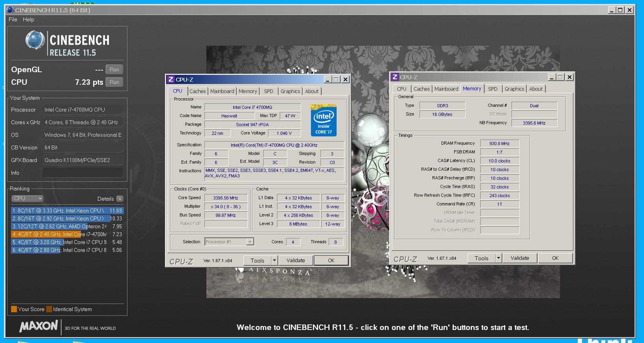
Task: Click the Multiplier x 34.0 value
Action: [226, 207]
